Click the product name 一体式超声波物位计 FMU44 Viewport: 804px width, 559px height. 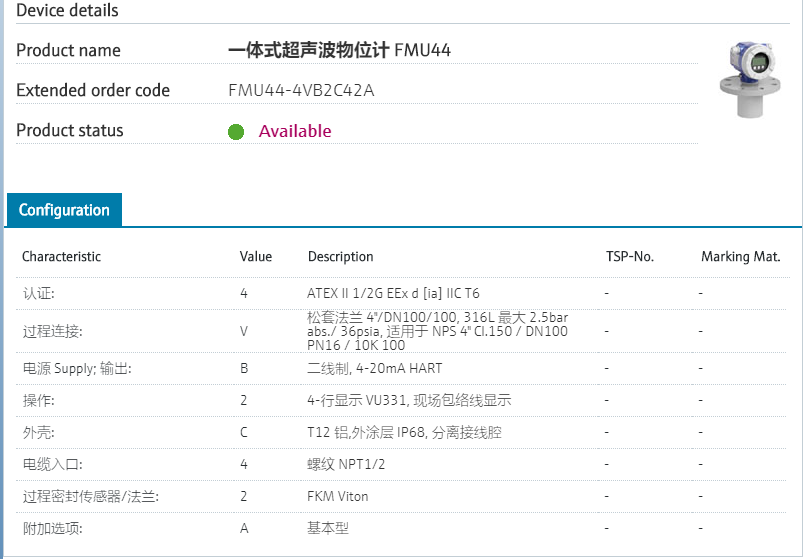pyautogui.click(x=340, y=50)
